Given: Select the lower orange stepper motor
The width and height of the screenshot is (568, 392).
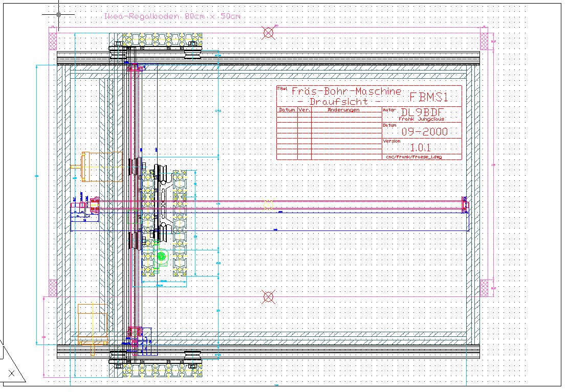Looking at the screenshot, I should pos(92,324).
